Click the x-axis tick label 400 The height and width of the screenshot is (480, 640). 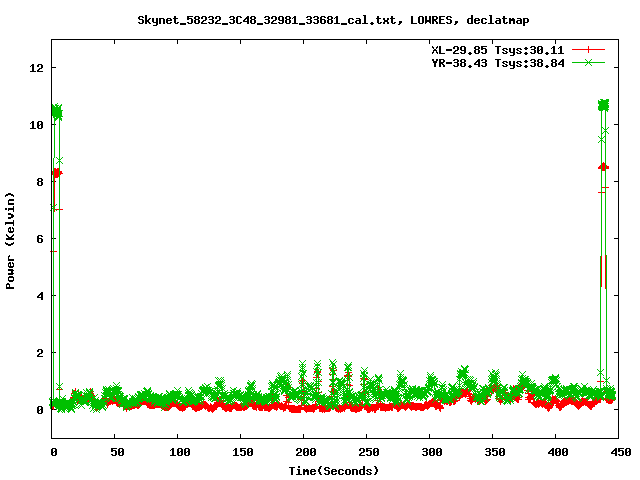tap(558, 452)
